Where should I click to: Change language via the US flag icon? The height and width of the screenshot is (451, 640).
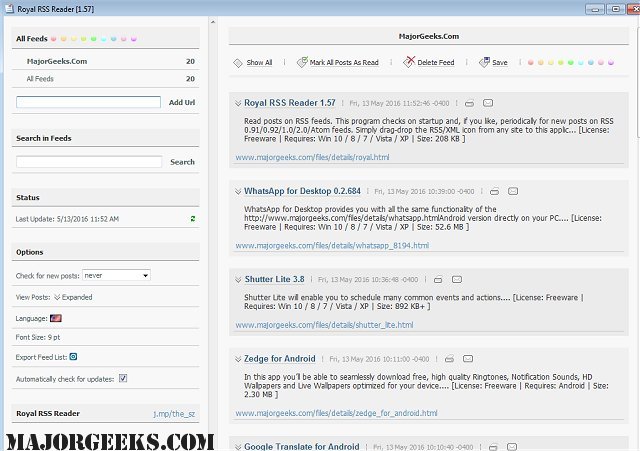click(x=56, y=318)
